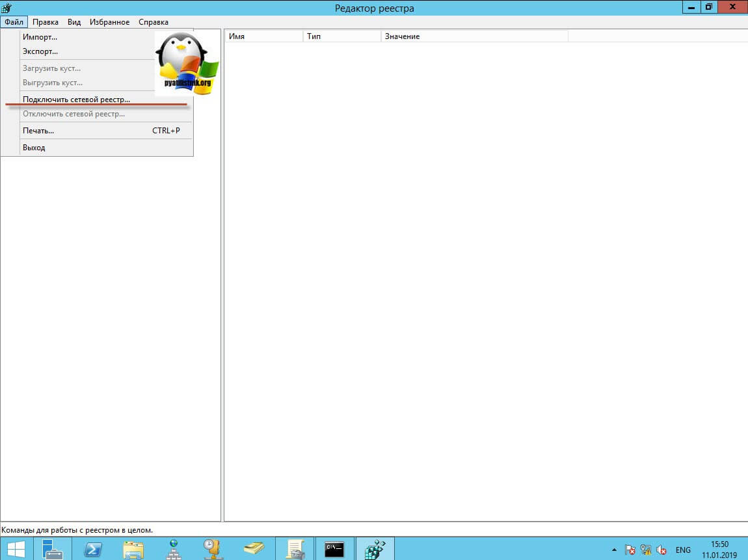The width and height of the screenshot is (748, 560).
Task: Open the Action Center flag tray icon
Action: [x=630, y=550]
